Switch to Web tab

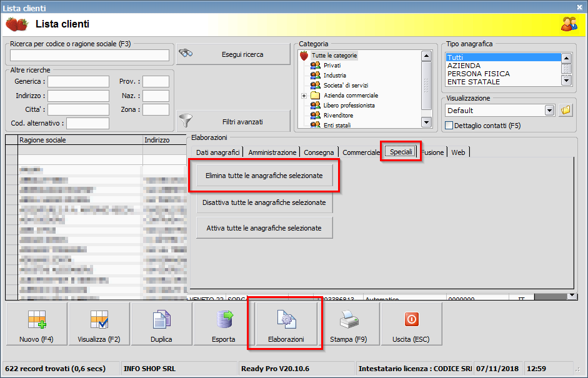click(458, 152)
